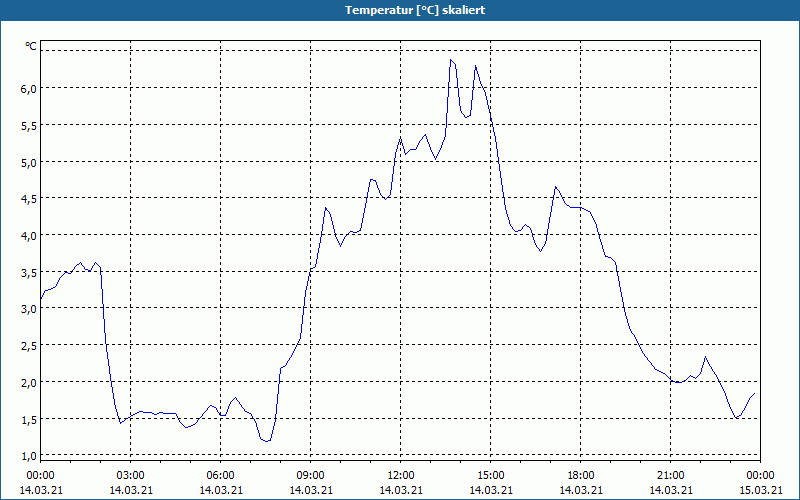Click the 09:00 time label on x-axis
Screen dimensions: 800x500
tap(311, 476)
